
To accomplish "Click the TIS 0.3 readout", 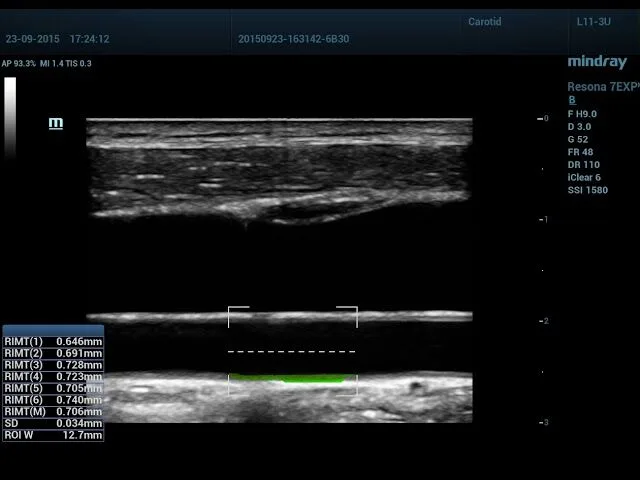I will [x=79, y=64].
